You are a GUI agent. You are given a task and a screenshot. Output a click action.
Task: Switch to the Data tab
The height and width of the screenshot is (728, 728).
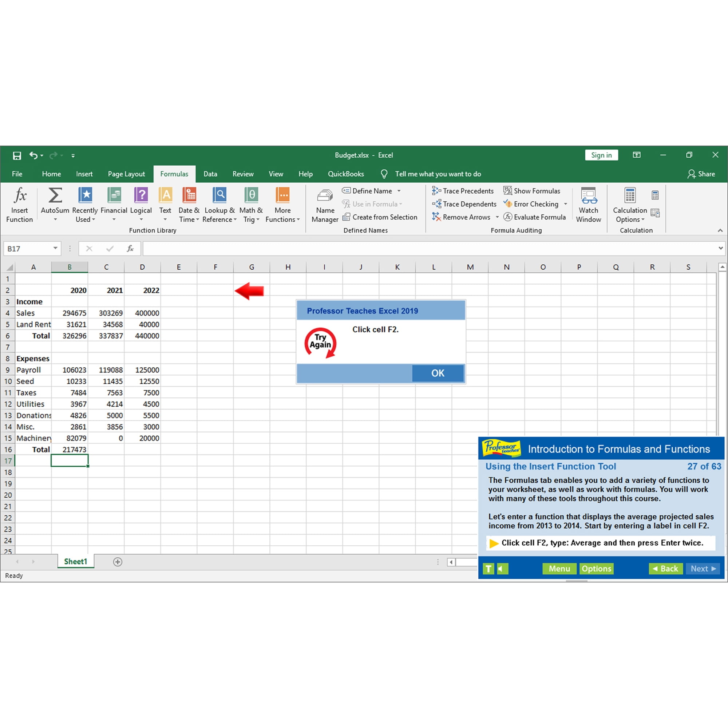210,174
